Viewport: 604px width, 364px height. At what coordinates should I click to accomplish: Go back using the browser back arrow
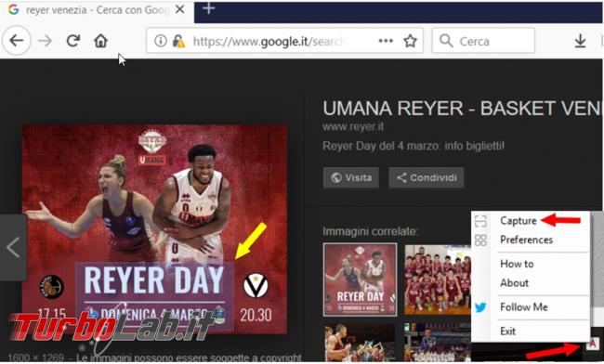(x=17, y=41)
